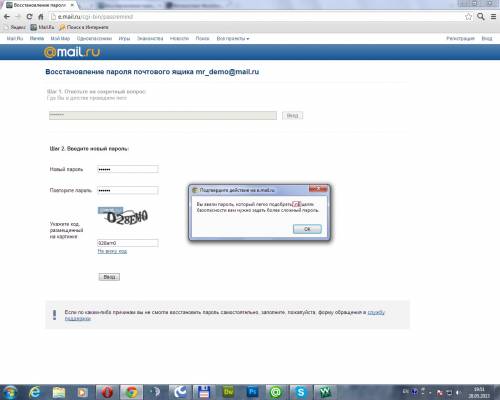Open Skype from the taskbar
500x400 pixels.
(300, 392)
